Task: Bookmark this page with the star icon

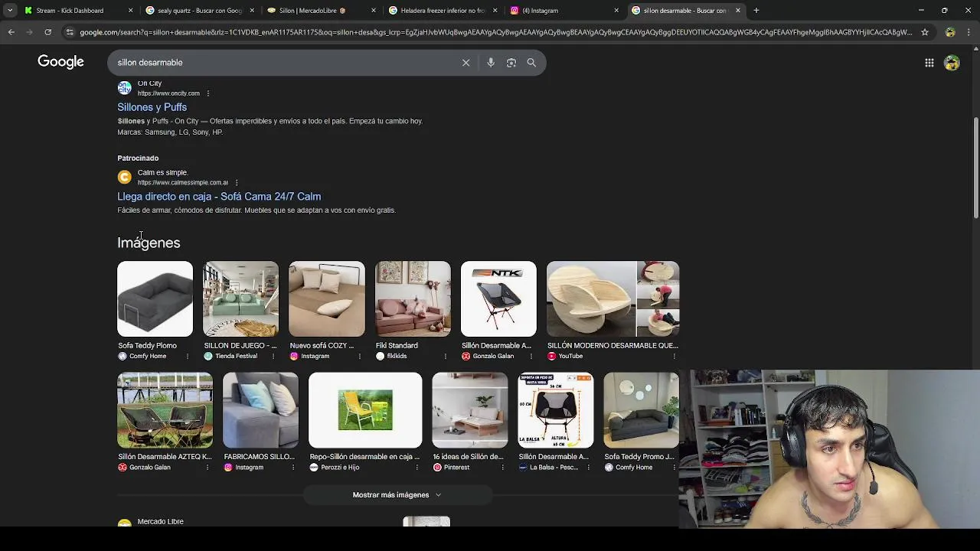Action: (925, 32)
